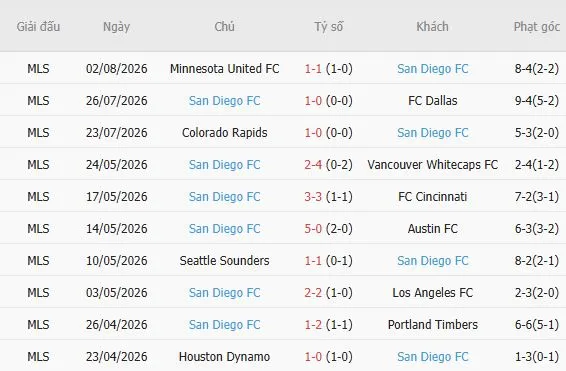
Task: Open Seattle Sounders team link
Action: pyautogui.click(x=225, y=261)
